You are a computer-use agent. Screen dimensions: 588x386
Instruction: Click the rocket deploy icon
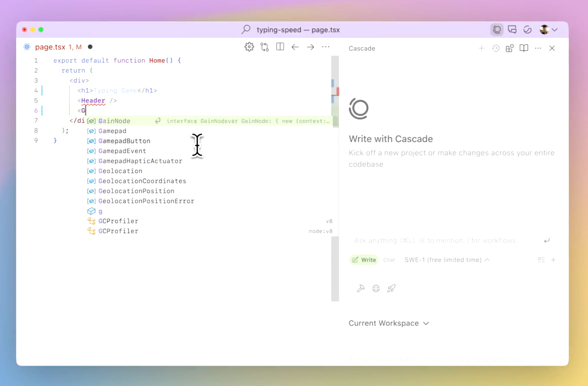391,288
